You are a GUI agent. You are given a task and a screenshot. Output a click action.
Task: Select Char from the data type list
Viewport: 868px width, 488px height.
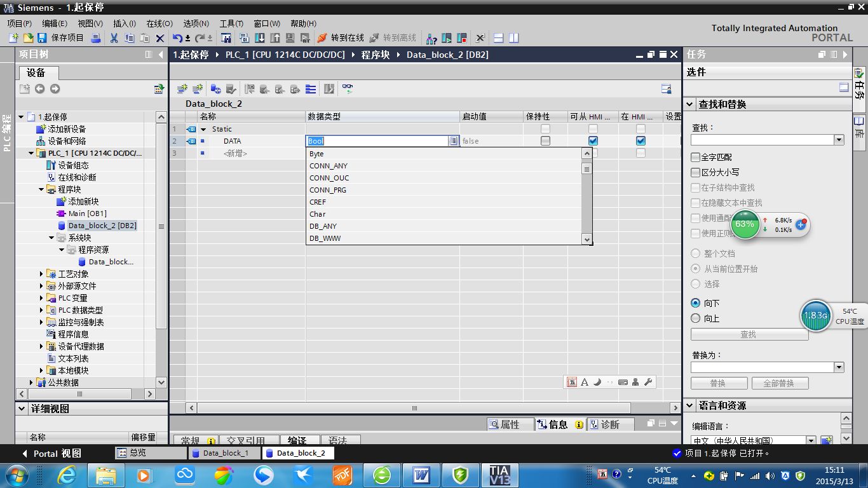(318, 214)
